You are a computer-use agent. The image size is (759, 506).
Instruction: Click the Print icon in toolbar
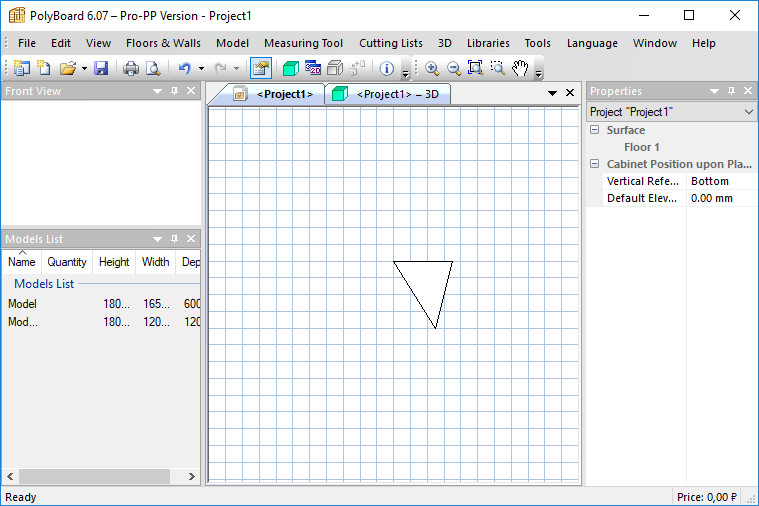[131, 69]
